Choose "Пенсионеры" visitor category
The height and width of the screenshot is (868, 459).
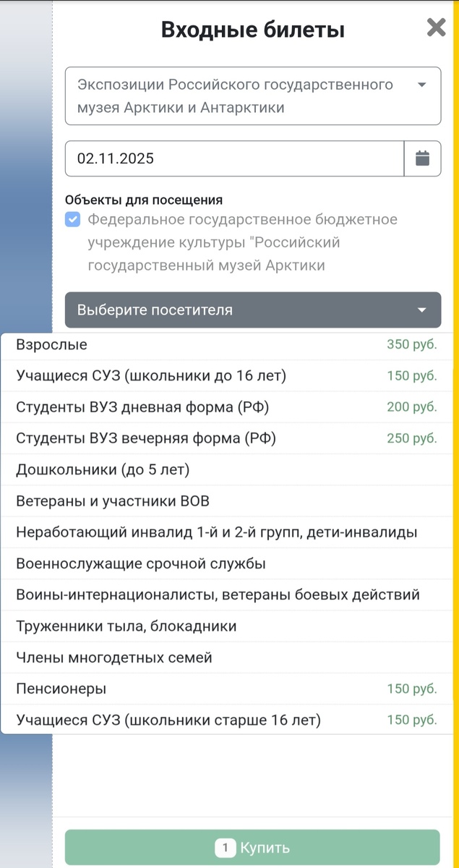(x=217, y=689)
